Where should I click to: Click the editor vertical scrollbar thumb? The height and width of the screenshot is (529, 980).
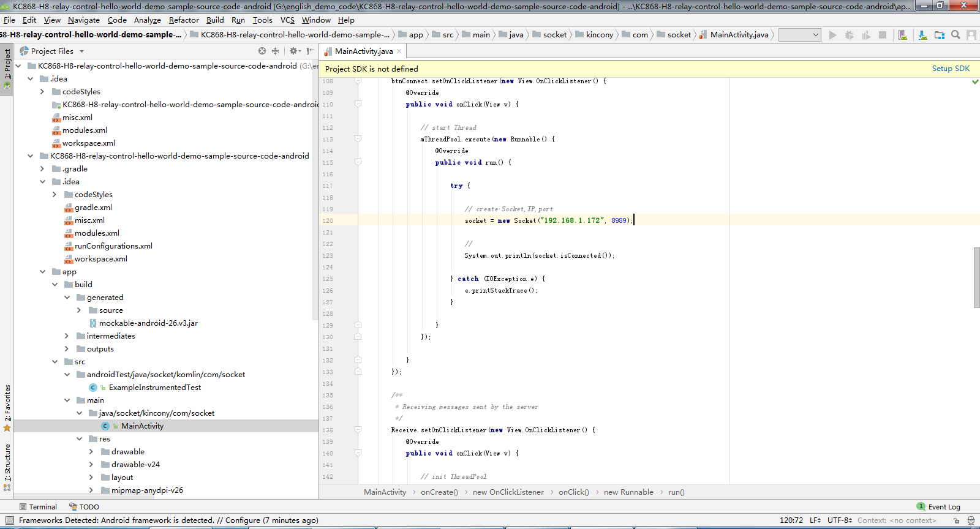pos(976,277)
